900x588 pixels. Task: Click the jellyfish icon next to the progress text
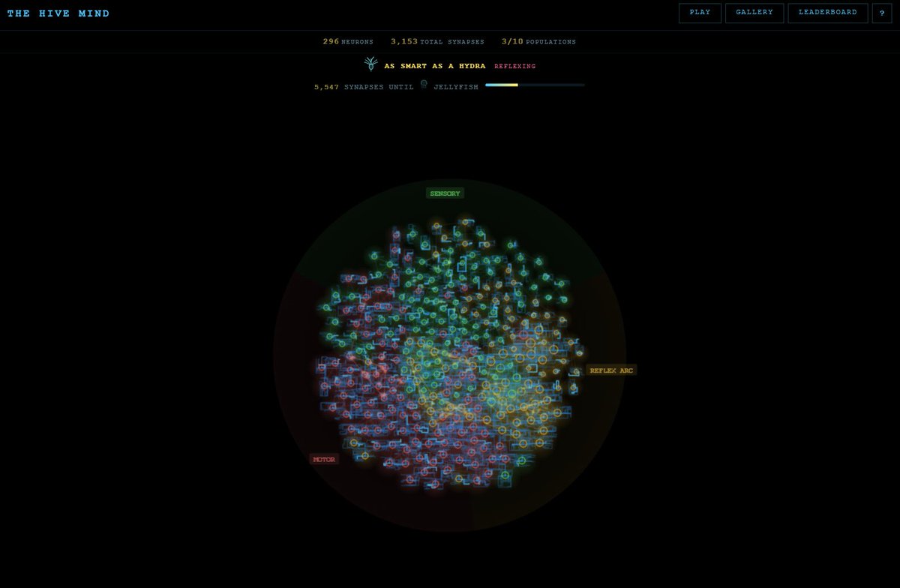(424, 85)
